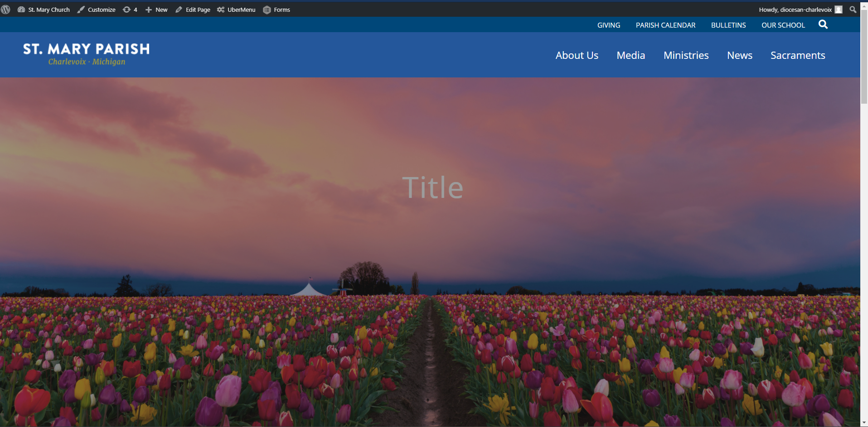The image size is (868, 427).
Task: Click the WordPress logo icon
Action: 6,10
